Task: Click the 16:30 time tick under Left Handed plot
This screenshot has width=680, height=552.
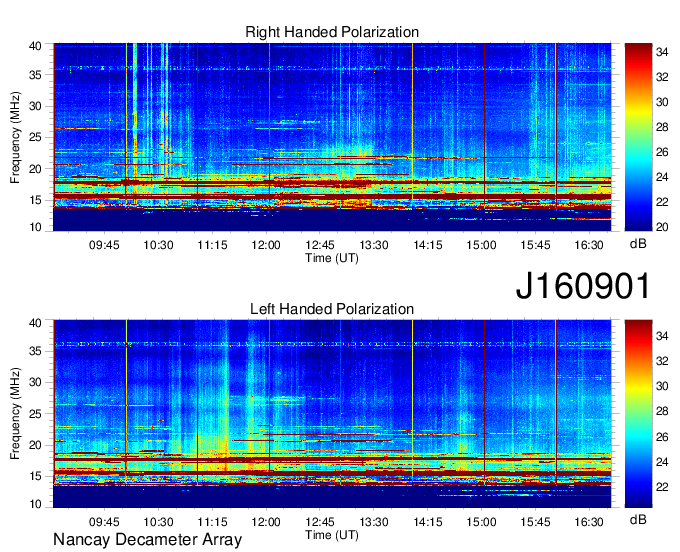Action: coord(589,522)
